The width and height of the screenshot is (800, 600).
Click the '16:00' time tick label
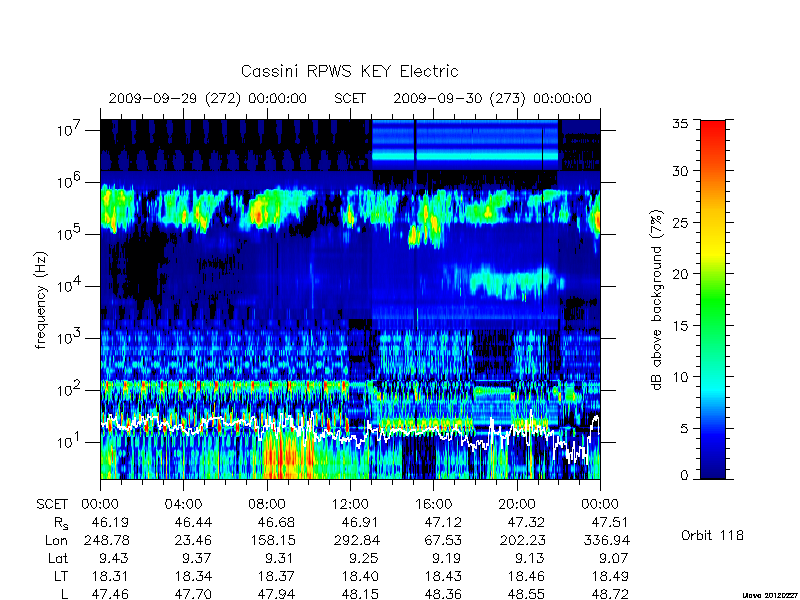434,504
